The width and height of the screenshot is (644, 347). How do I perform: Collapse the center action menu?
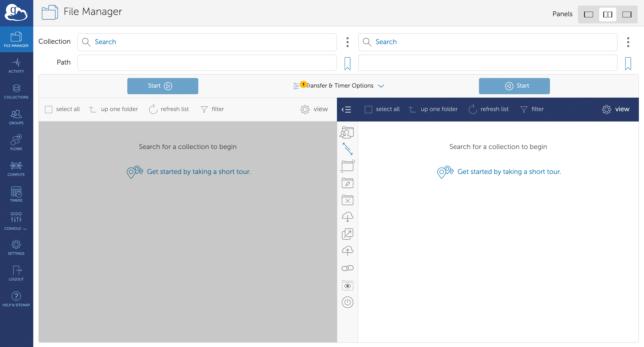(346, 109)
